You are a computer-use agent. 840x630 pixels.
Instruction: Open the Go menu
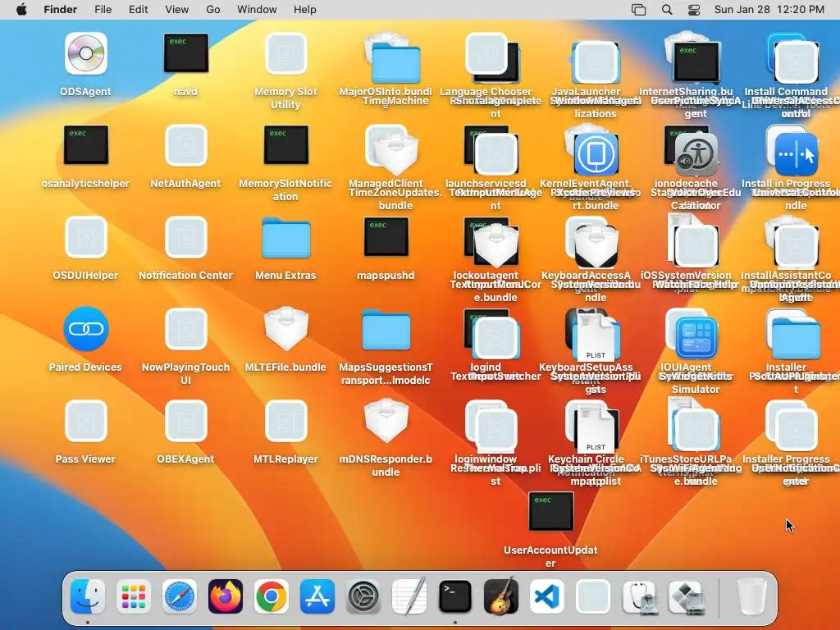point(213,10)
